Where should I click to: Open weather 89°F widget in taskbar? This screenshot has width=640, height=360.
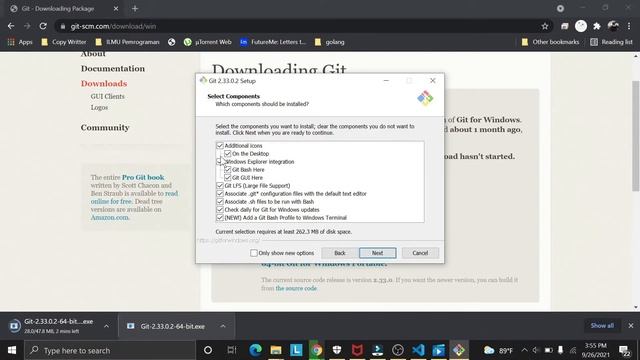pyautogui.click(x=498, y=350)
